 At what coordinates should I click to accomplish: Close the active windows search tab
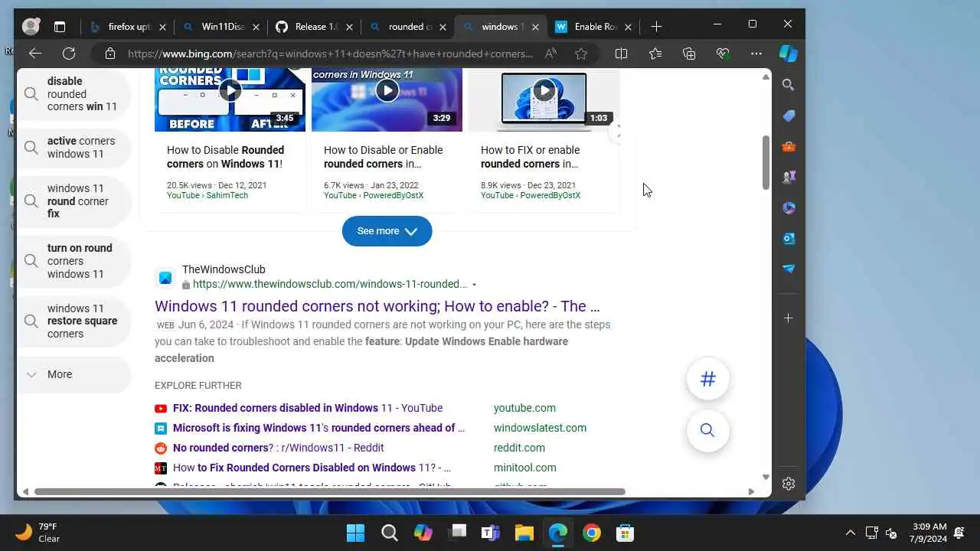[x=535, y=27]
